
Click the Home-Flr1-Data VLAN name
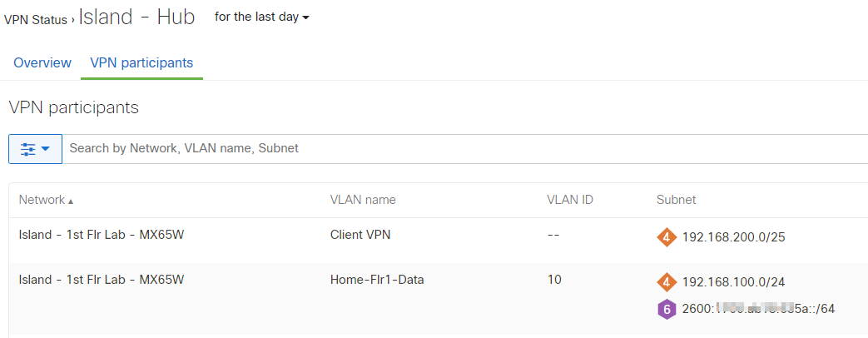coord(377,280)
